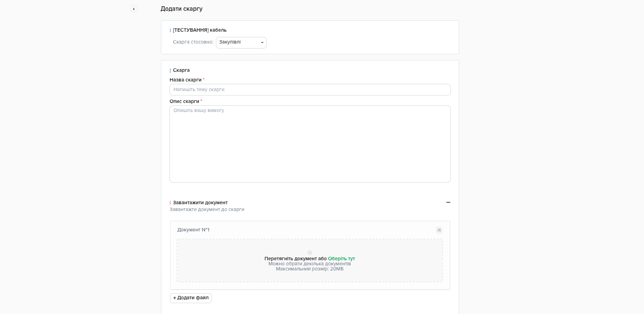
Task: Click the Назва скарги field label
Action: click(x=185, y=80)
